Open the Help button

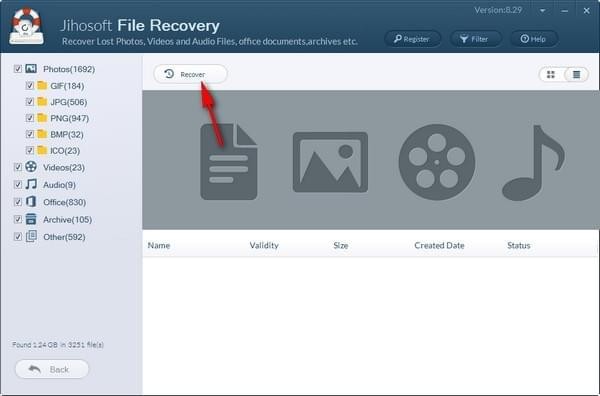(x=534, y=39)
